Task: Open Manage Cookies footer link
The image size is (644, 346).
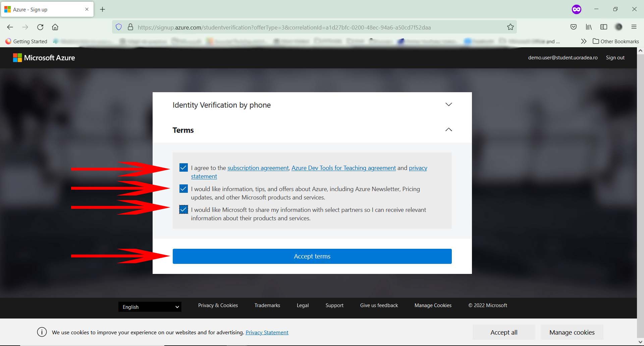Action: click(433, 305)
